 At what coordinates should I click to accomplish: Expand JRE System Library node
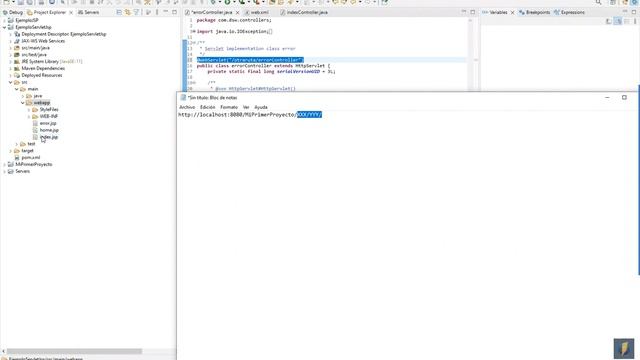click(11, 61)
